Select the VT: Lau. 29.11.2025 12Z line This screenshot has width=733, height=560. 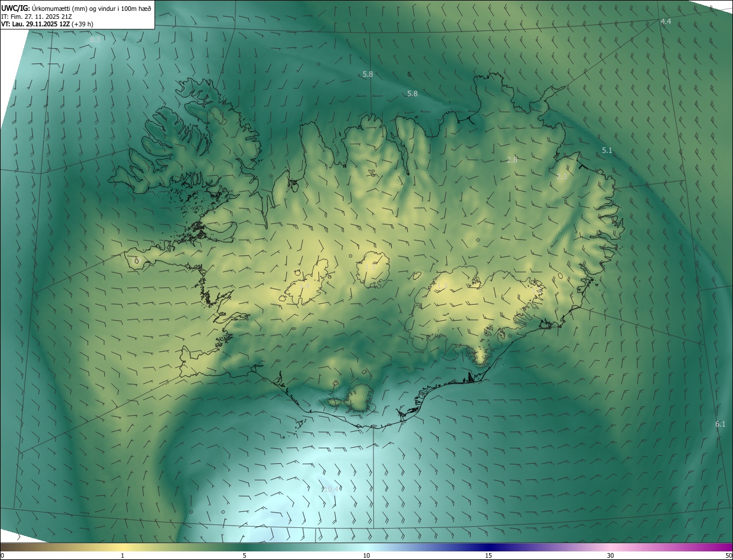click(47, 24)
